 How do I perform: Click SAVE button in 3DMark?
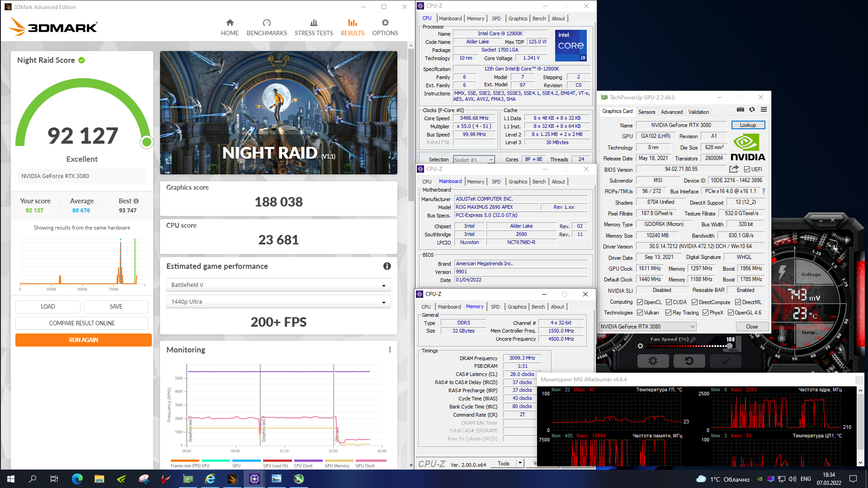[116, 306]
